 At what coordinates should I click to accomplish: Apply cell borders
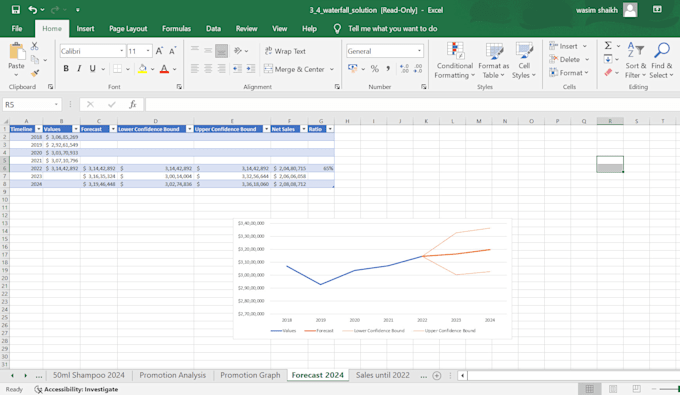tap(118, 69)
